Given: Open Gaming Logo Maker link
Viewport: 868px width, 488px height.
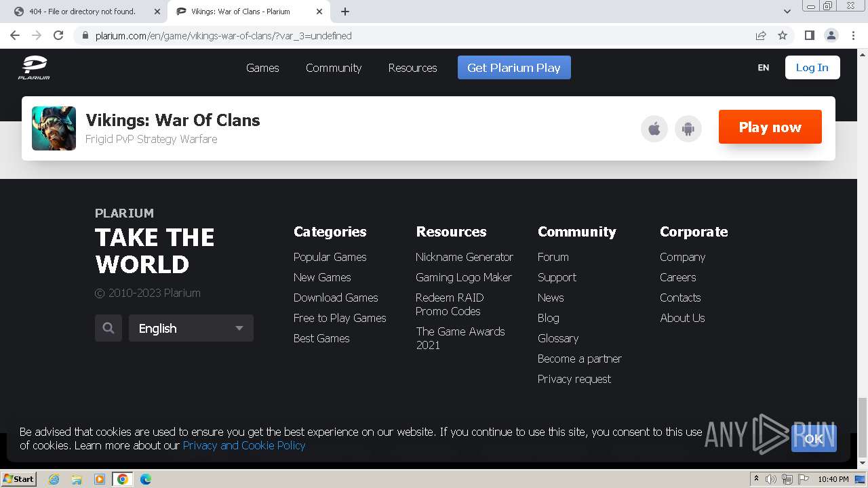Looking at the screenshot, I should (x=464, y=277).
